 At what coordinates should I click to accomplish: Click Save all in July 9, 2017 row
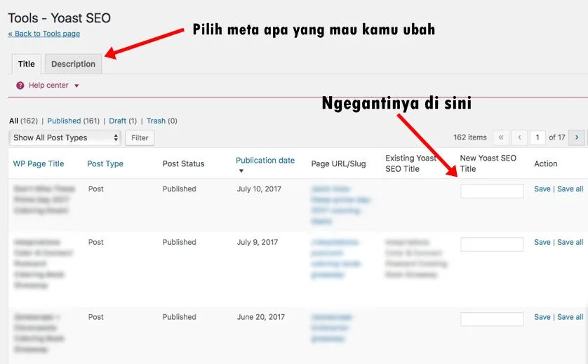(570, 242)
